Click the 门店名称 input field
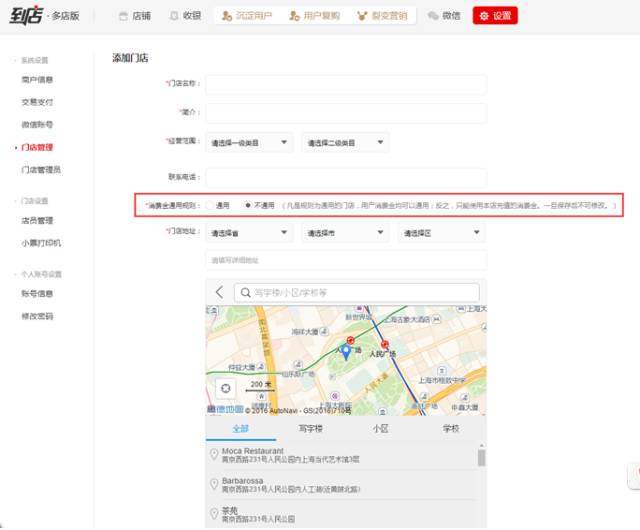Screen dimensions: 640x530 click(346, 85)
